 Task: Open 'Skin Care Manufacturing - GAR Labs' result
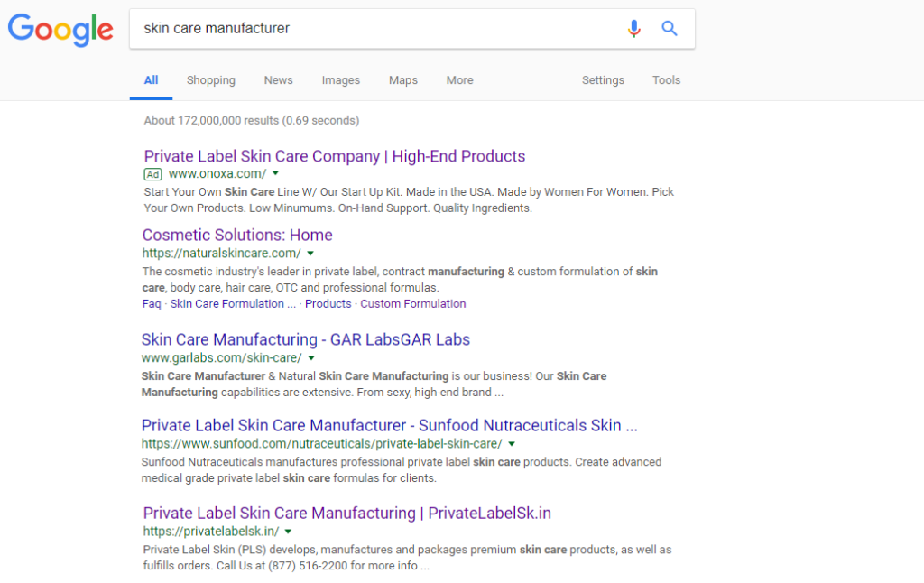coord(305,339)
